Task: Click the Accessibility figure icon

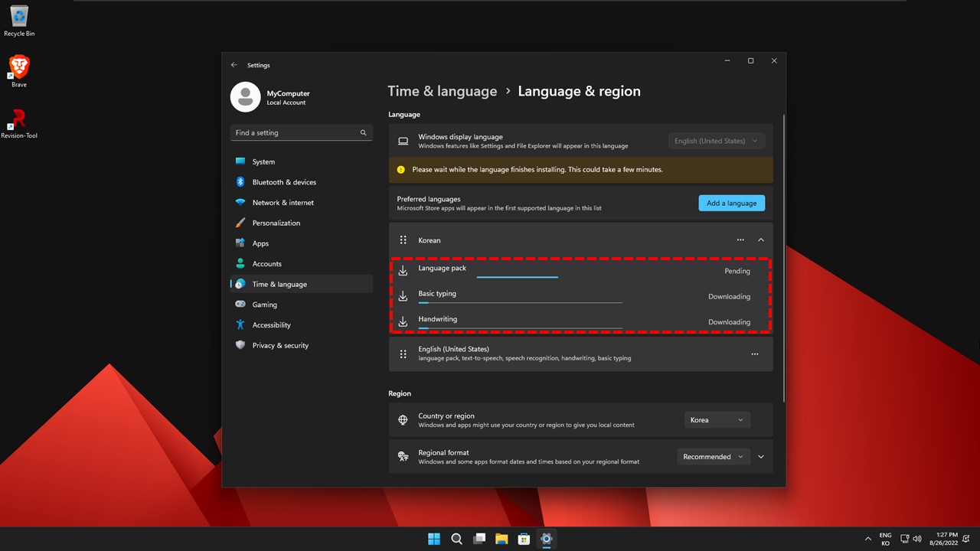Action: tap(240, 325)
